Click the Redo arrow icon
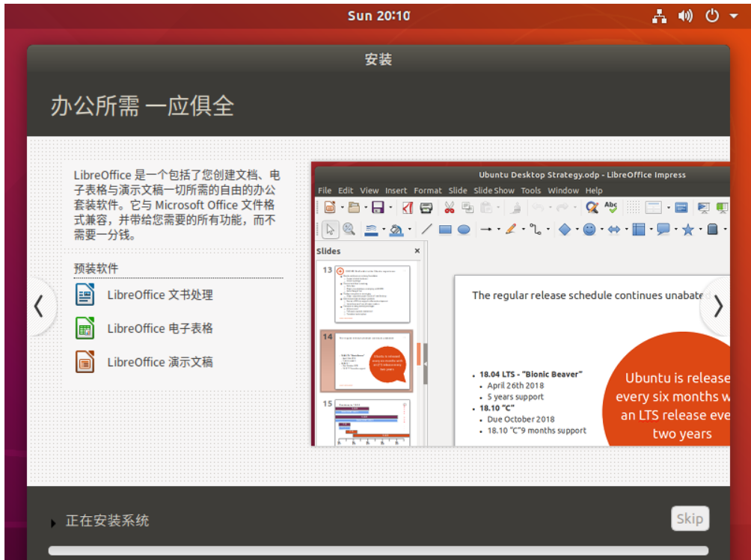This screenshot has height=560, width=751. click(563, 207)
